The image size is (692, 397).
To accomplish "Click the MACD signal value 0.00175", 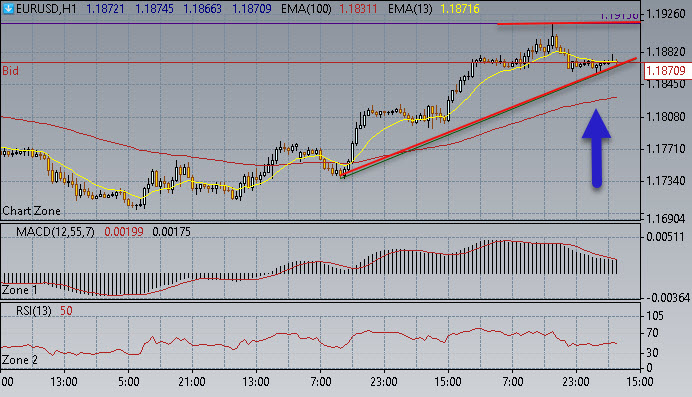I will pyautogui.click(x=171, y=232).
